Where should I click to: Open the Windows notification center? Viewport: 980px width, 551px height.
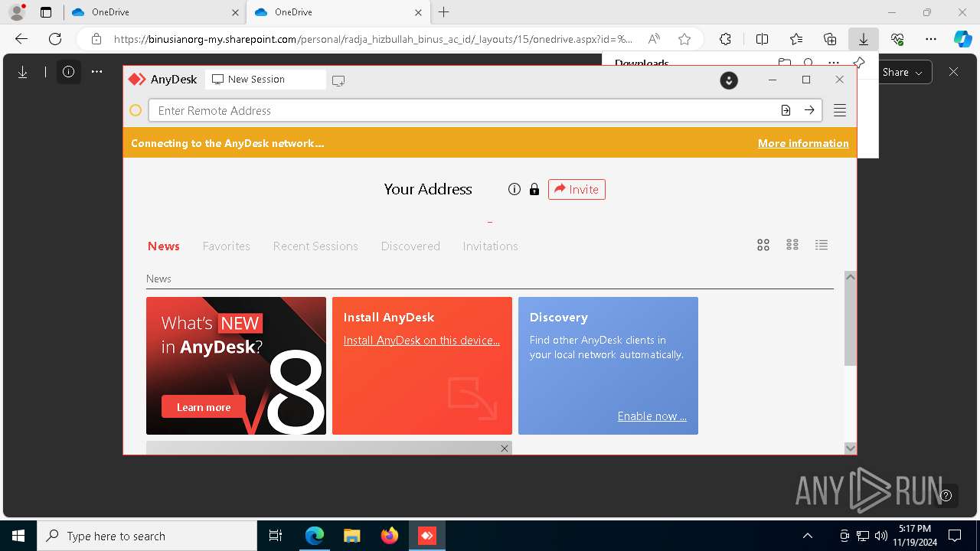tap(955, 536)
